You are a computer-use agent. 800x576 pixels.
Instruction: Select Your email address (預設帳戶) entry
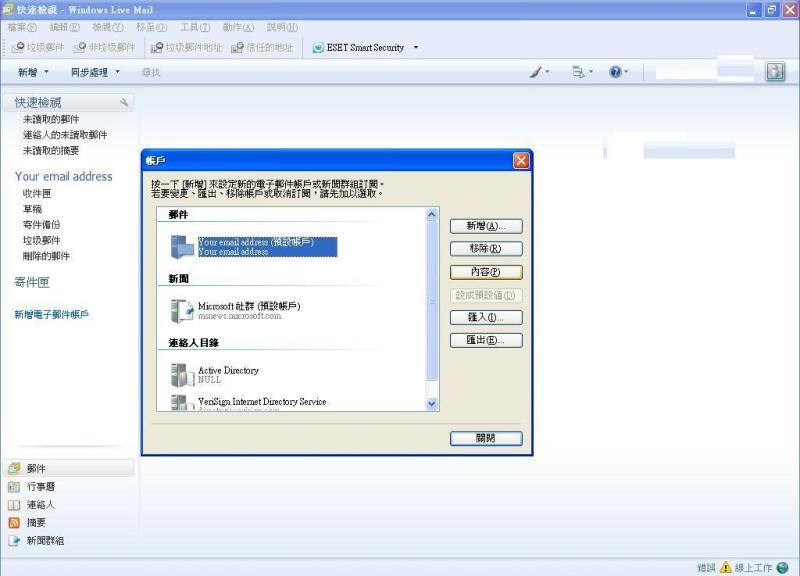click(x=267, y=247)
